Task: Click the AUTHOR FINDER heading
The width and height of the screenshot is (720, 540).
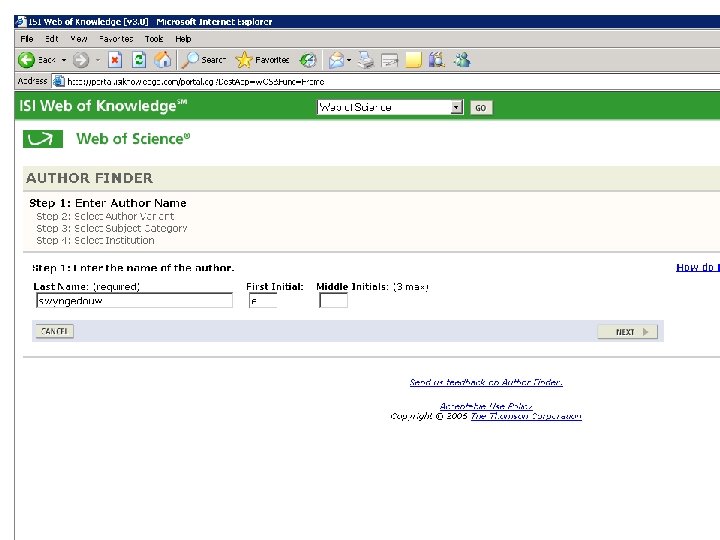Action: click(x=89, y=178)
